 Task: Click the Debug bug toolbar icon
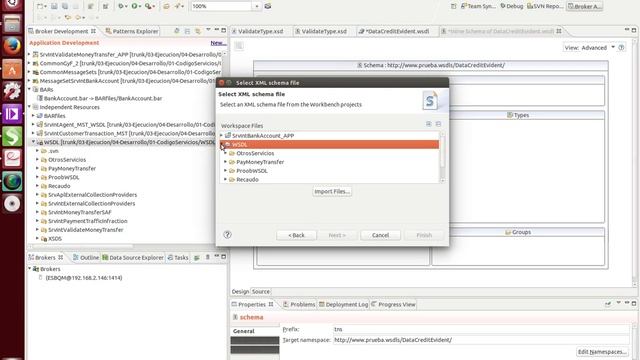(121, 6)
